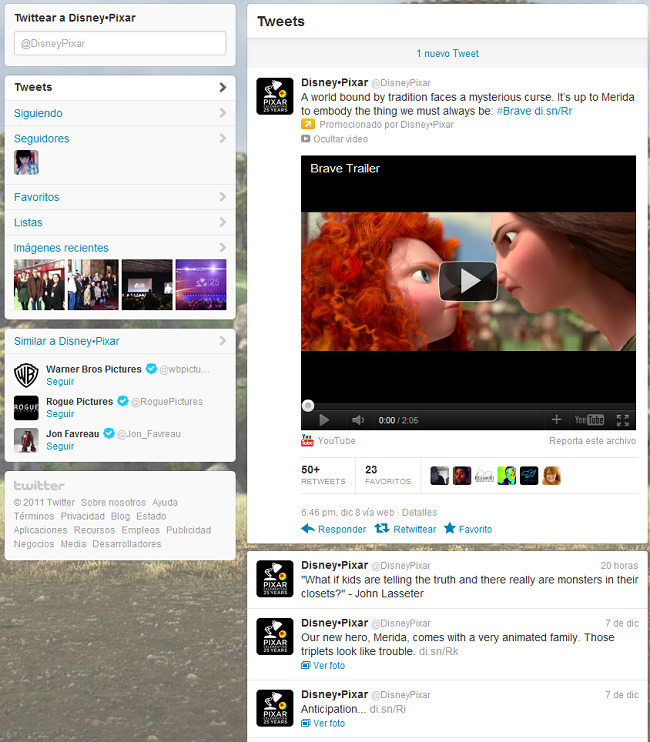
Task: Click the chevron next to Tweets
Action: [x=222, y=88]
